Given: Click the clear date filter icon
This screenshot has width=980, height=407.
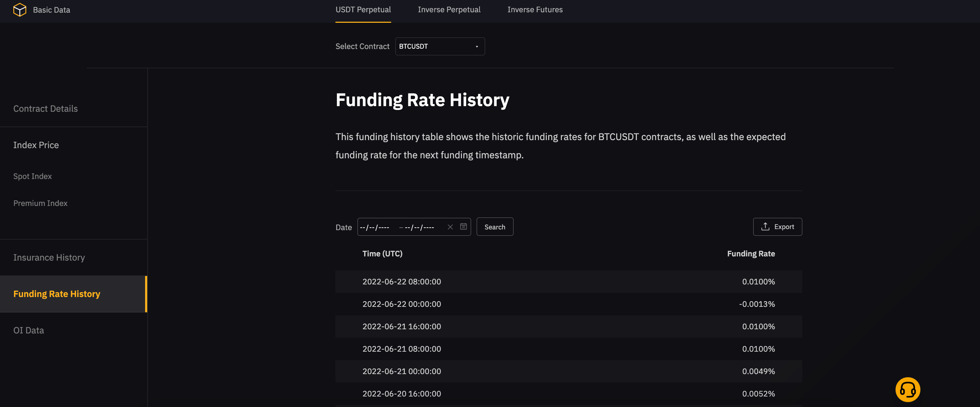Looking at the screenshot, I should click(x=450, y=227).
